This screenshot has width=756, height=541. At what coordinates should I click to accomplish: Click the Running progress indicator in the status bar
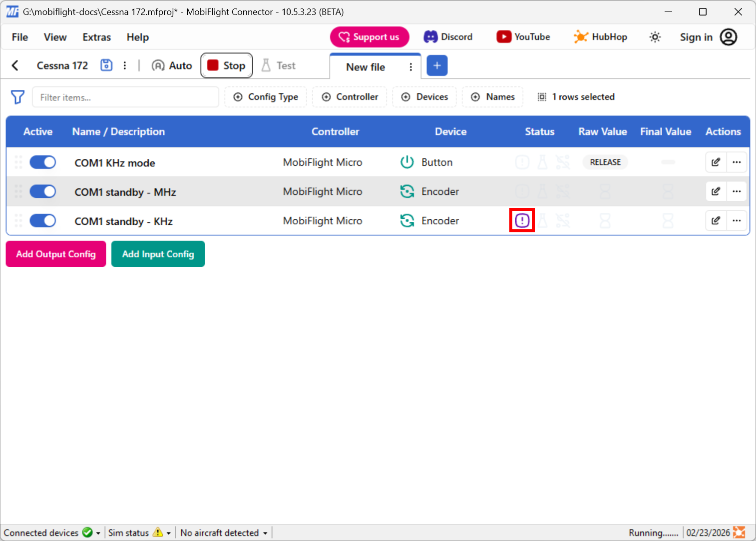pyautogui.click(x=653, y=533)
